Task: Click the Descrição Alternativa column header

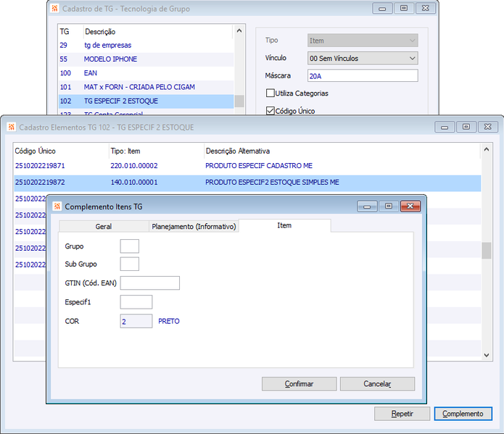Action: coord(342,151)
